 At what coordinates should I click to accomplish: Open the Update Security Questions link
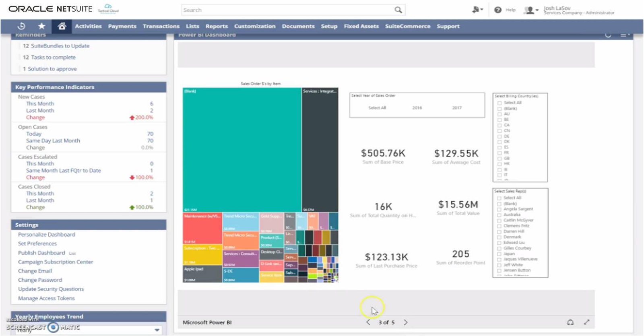point(51,289)
